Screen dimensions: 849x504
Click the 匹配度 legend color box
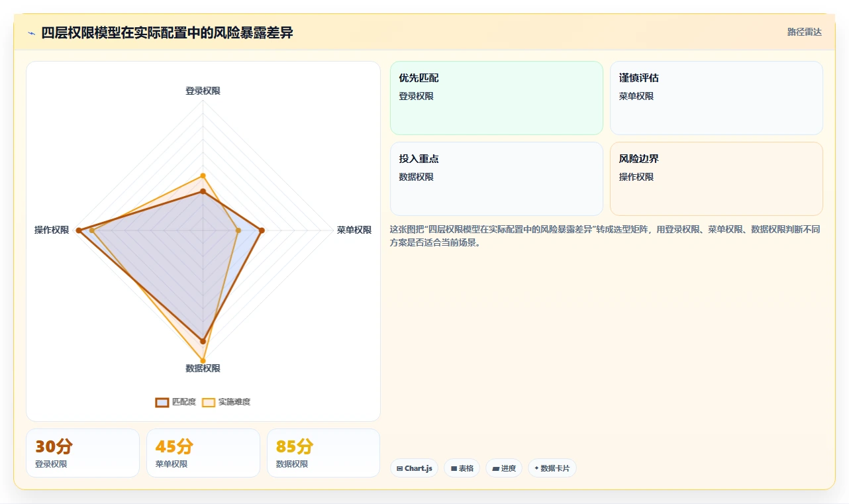(x=162, y=402)
